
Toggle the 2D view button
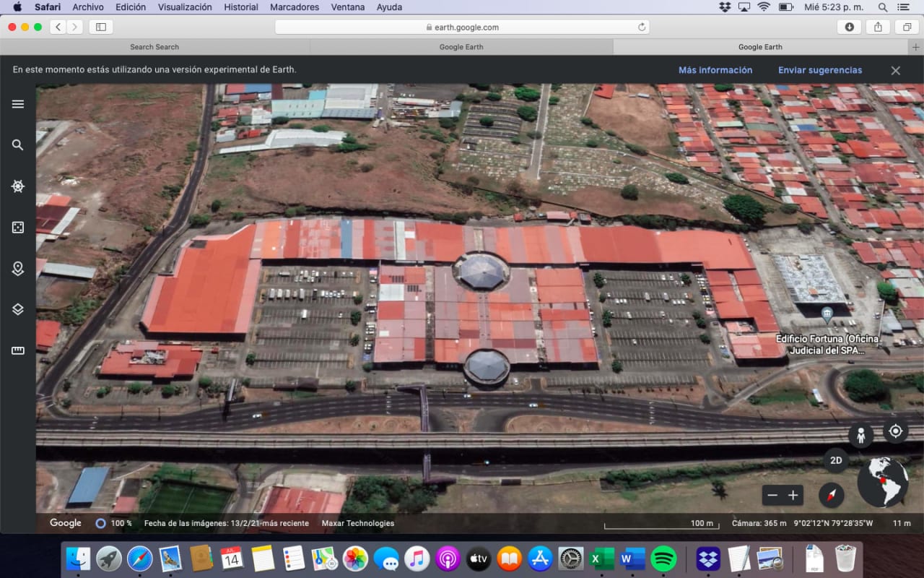(836, 460)
